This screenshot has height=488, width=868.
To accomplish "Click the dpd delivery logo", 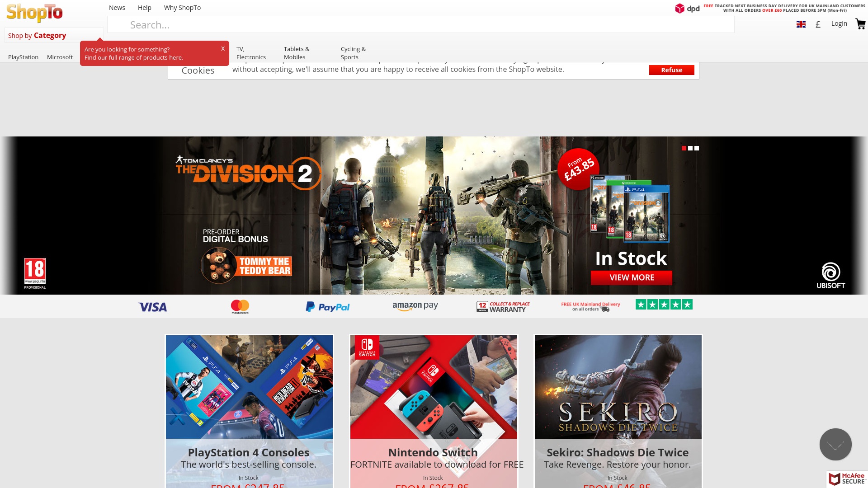I will (687, 8).
